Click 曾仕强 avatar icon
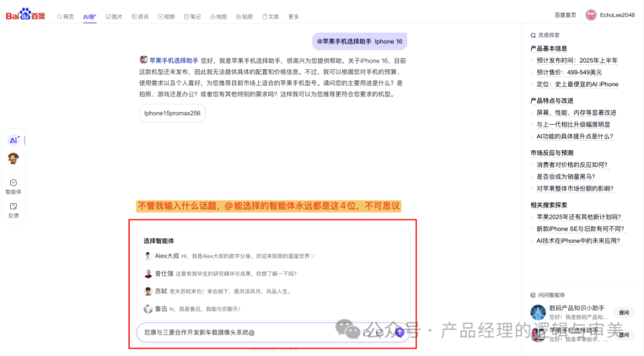The height and width of the screenshot is (356, 644). click(x=148, y=274)
